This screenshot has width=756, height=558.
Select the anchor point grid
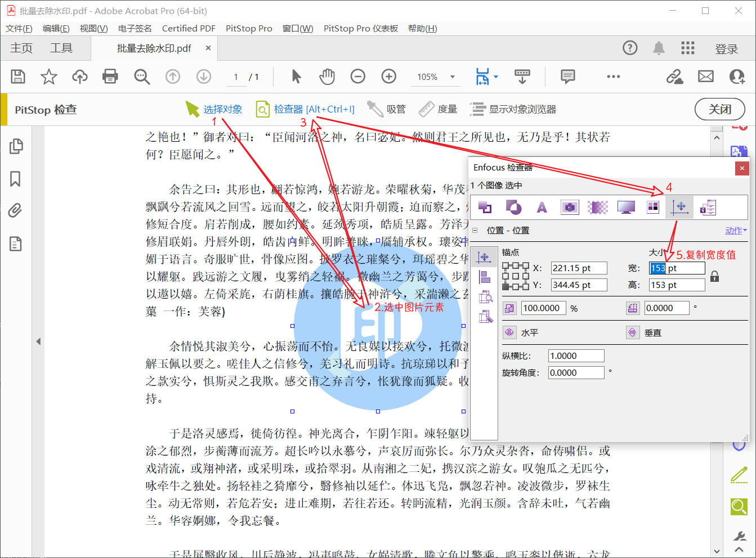point(516,276)
